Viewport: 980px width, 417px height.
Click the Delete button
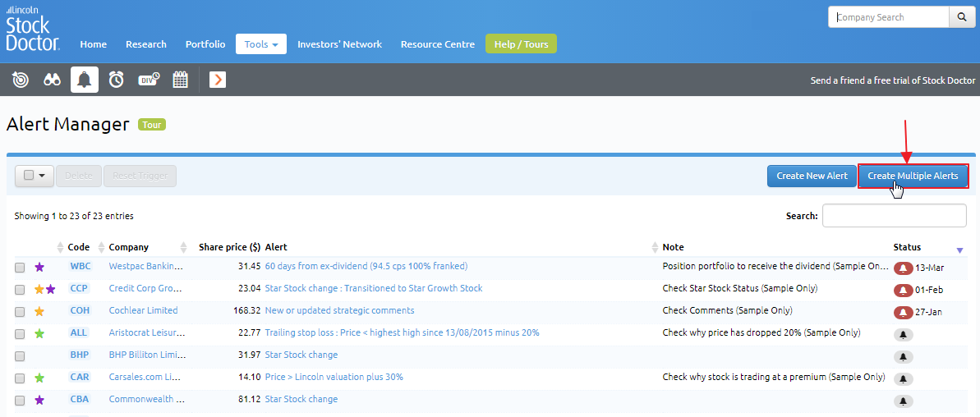click(x=79, y=176)
